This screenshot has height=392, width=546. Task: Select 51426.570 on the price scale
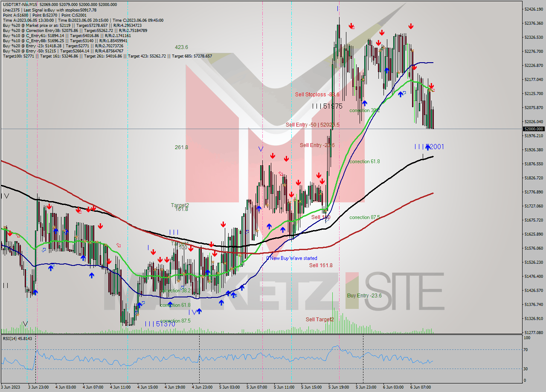click(x=534, y=290)
